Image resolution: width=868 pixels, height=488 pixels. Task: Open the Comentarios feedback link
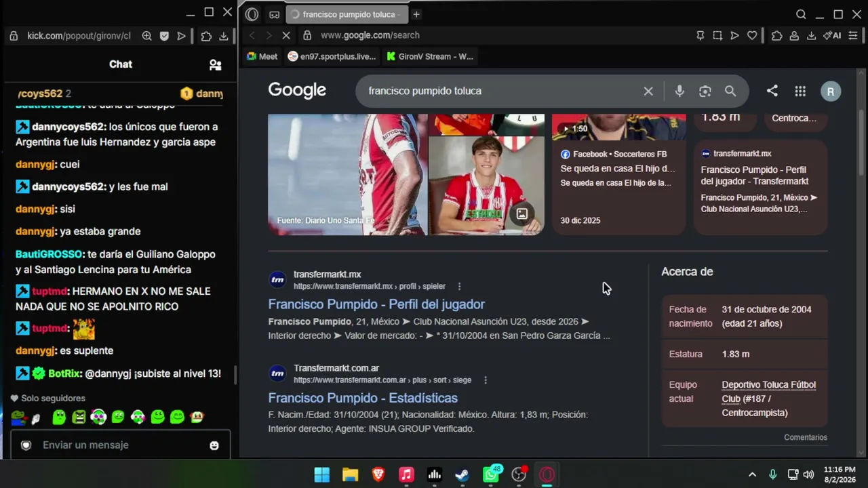click(x=806, y=437)
